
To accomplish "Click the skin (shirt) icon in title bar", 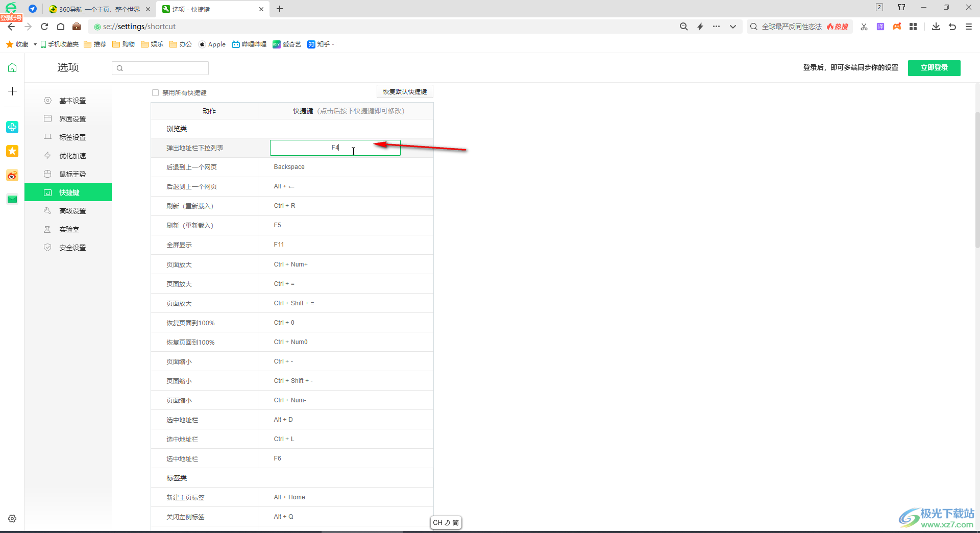I will pyautogui.click(x=902, y=7).
